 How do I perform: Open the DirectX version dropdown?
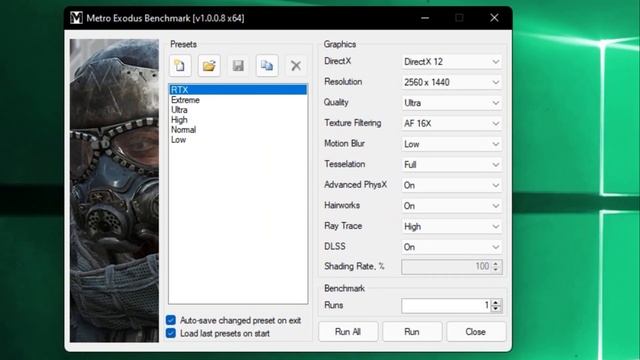[452, 62]
